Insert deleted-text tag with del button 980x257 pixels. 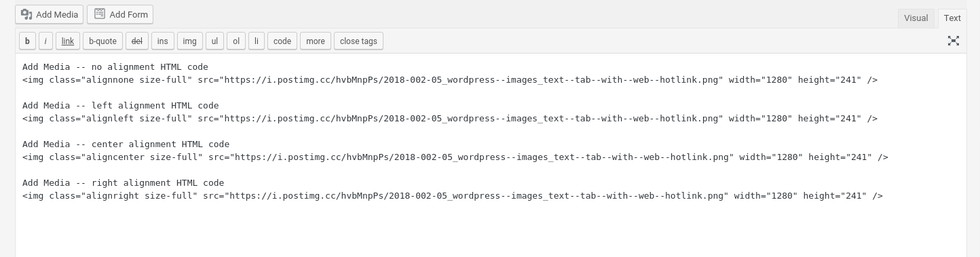pyautogui.click(x=136, y=41)
